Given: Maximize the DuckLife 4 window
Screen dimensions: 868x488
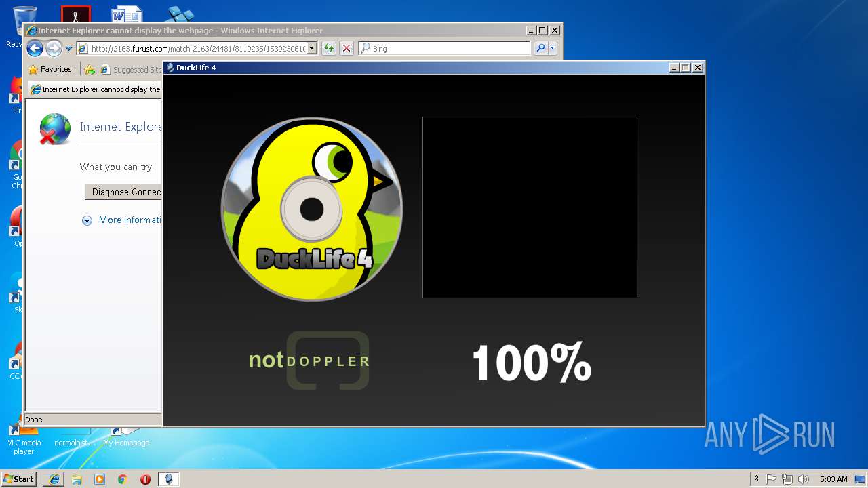Looking at the screenshot, I should (686, 67).
